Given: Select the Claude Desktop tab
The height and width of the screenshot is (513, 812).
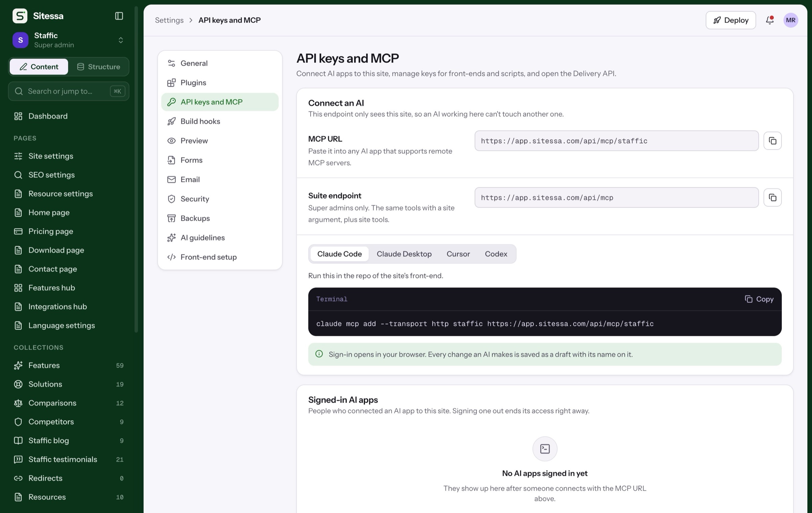Looking at the screenshot, I should point(404,254).
